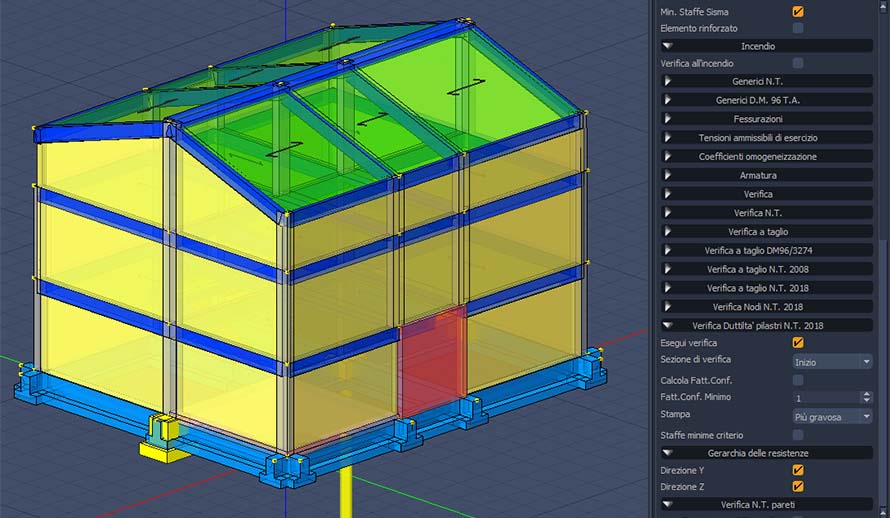Screen dimensions: 890x518
Task: Enable Staffe minime criterio checkbox
Action: pos(797,435)
